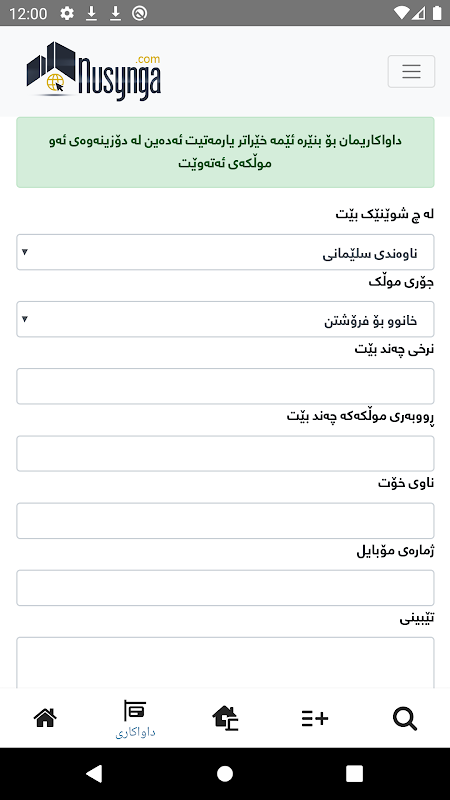Open the hamburger navigation menu
The width and height of the screenshot is (450, 800).
tap(411, 71)
